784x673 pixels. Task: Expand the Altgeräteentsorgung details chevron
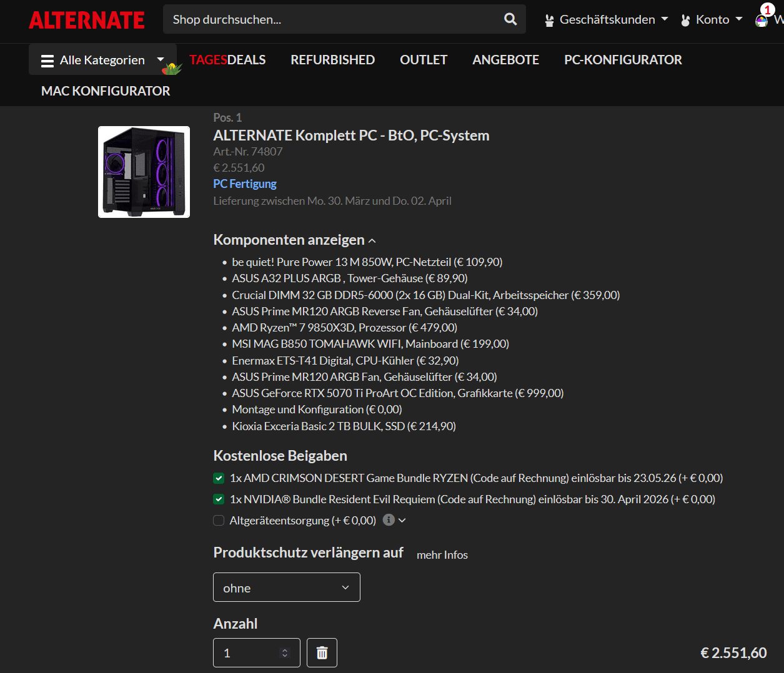(x=402, y=520)
